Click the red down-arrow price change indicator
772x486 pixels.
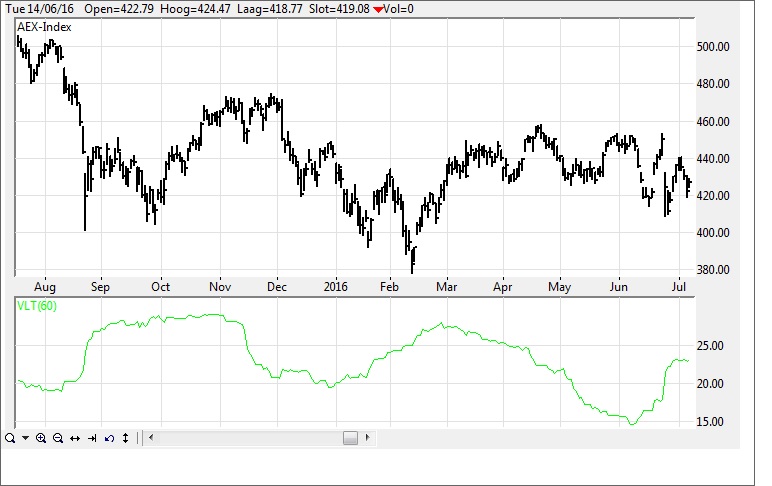pyautogui.click(x=377, y=9)
